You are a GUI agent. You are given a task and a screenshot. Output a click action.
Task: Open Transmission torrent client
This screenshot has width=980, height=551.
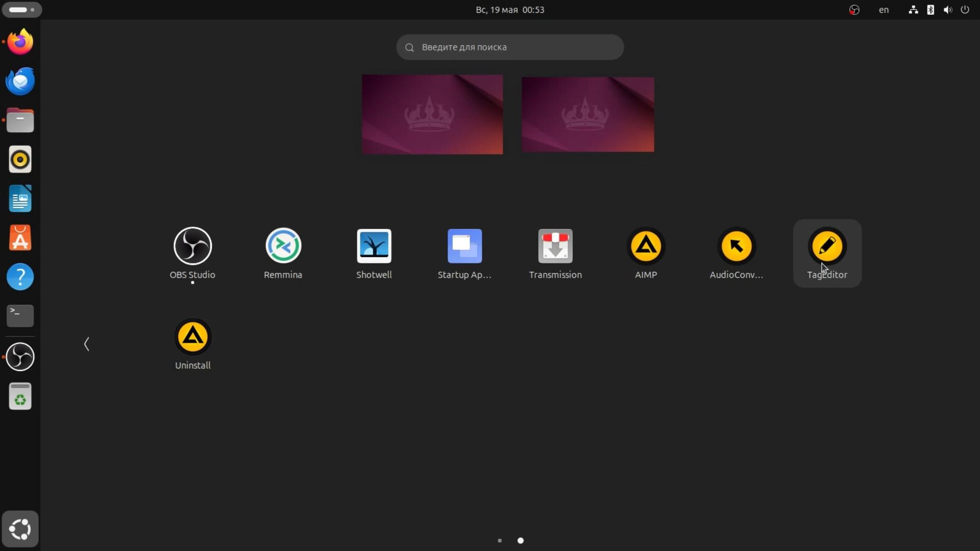(x=555, y=253)
